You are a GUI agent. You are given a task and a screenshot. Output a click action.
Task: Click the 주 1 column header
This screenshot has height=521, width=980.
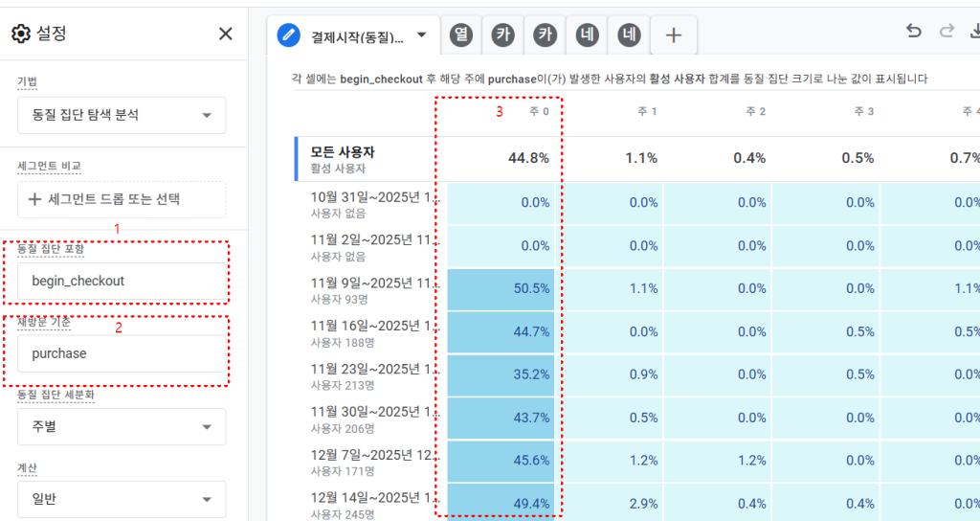647,112
